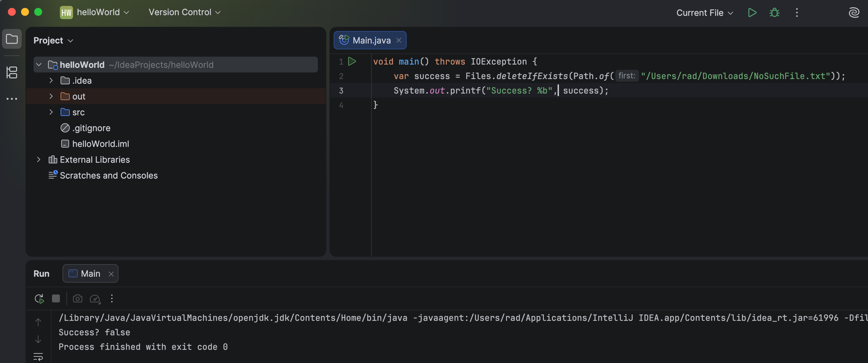Viewport: 868px width, 363px height.
Task: Open the Project view dropdown
Action: point(53,41)
